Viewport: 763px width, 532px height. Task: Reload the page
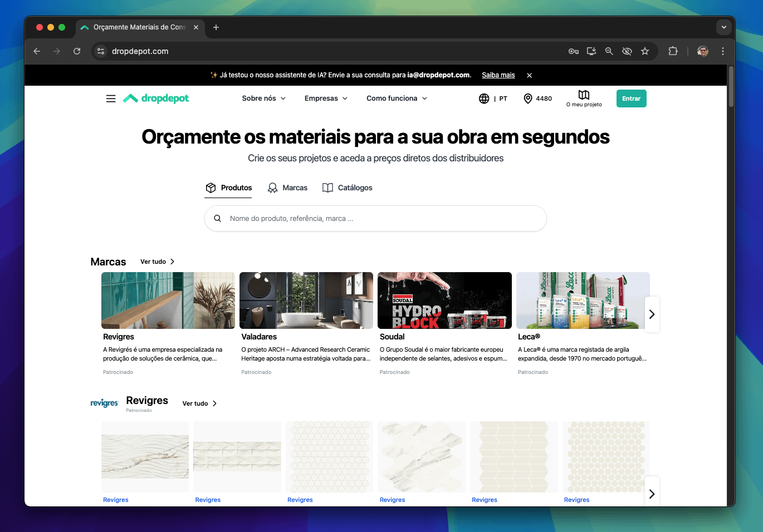77,51
